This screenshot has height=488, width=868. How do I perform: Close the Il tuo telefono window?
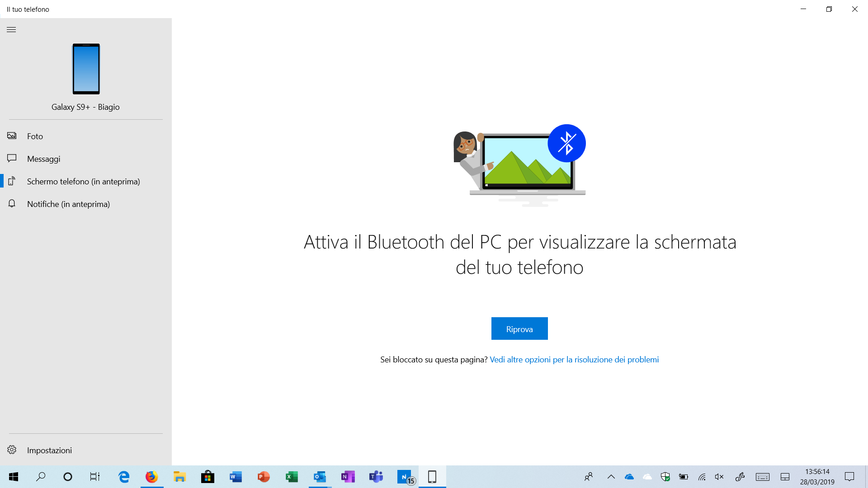855,9
